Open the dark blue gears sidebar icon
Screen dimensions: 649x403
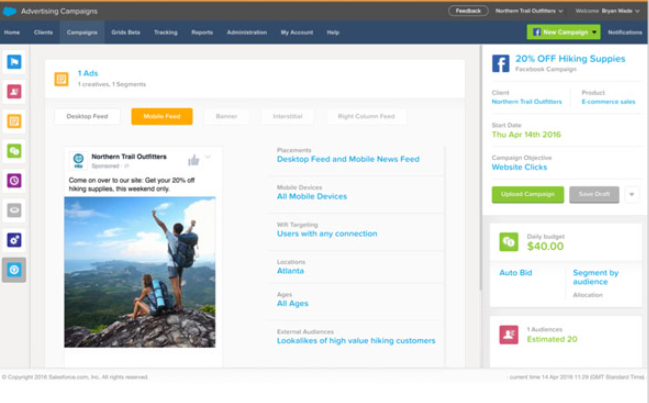click(x=14, y=240)
